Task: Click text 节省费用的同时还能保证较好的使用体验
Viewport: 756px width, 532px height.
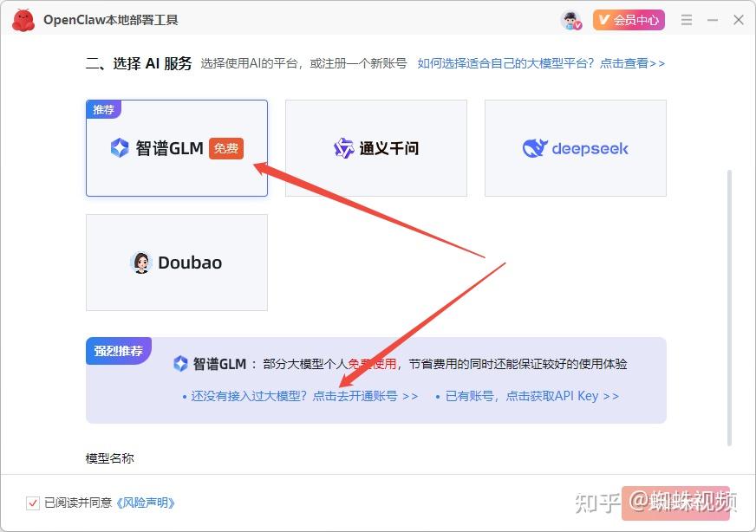Action: pos(518,364)
